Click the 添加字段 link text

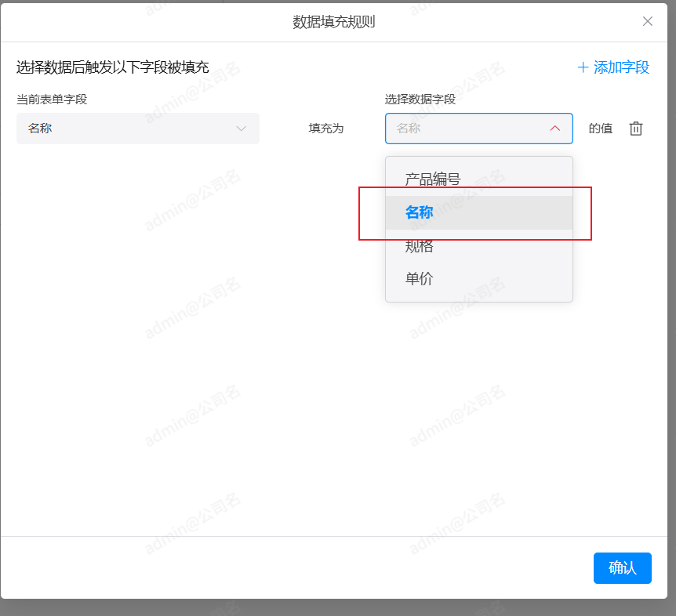click(x=621, y=67)
